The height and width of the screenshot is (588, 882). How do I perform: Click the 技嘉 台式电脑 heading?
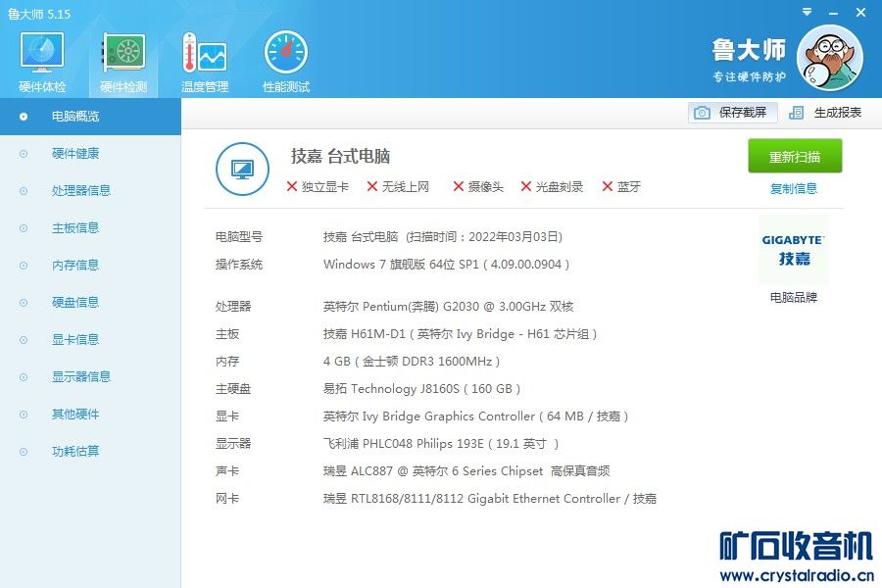click(340, 156)
